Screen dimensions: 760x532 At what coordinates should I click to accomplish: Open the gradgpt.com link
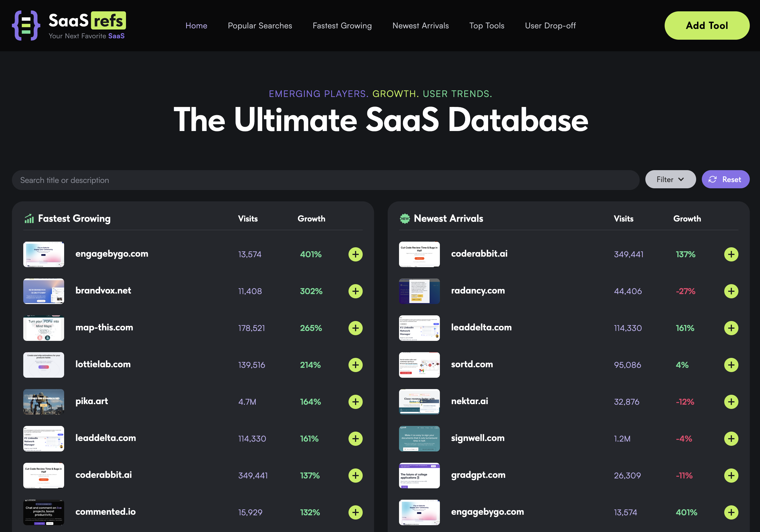478,475
